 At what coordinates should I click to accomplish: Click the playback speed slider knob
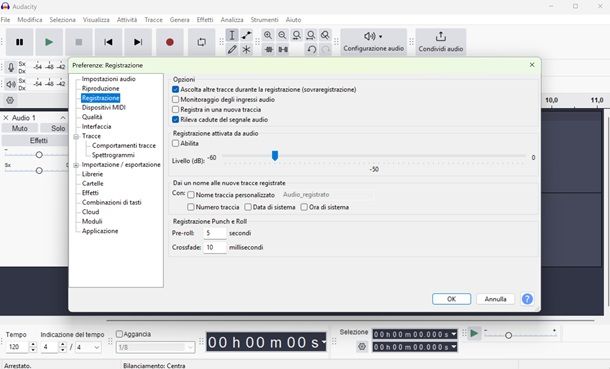click(508, 335)
